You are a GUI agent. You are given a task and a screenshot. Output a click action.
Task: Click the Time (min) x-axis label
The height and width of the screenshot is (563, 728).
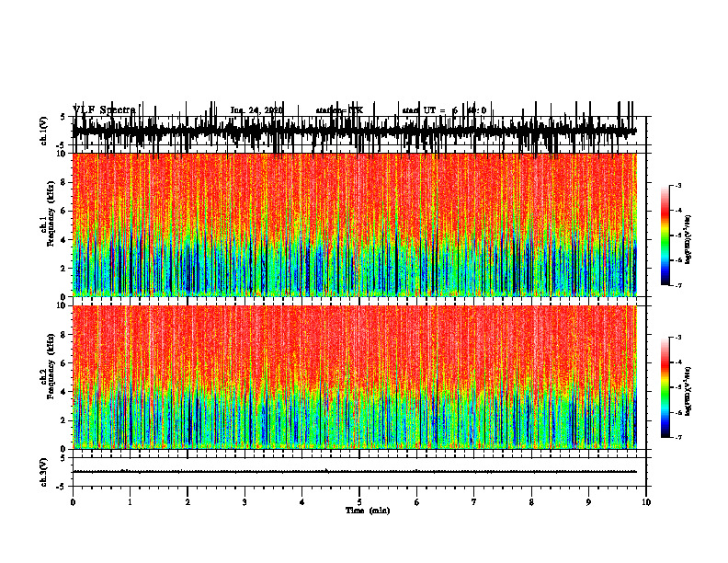[368, 511]
